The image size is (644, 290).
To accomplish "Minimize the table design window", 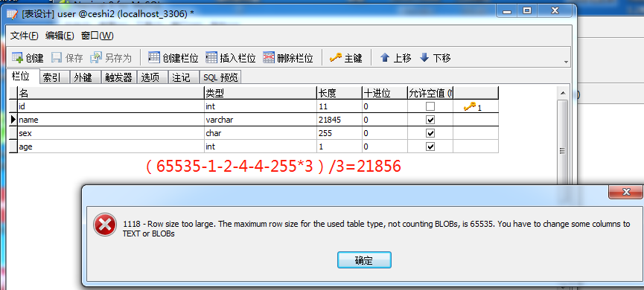I will coord(507,11).
